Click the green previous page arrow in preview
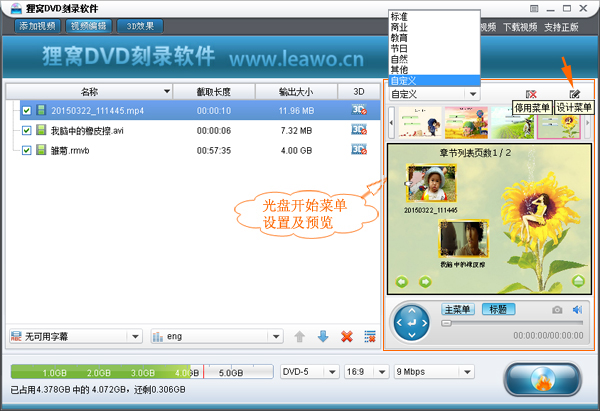The width and height of the screenshot is (600, 411). coord(402,282)
